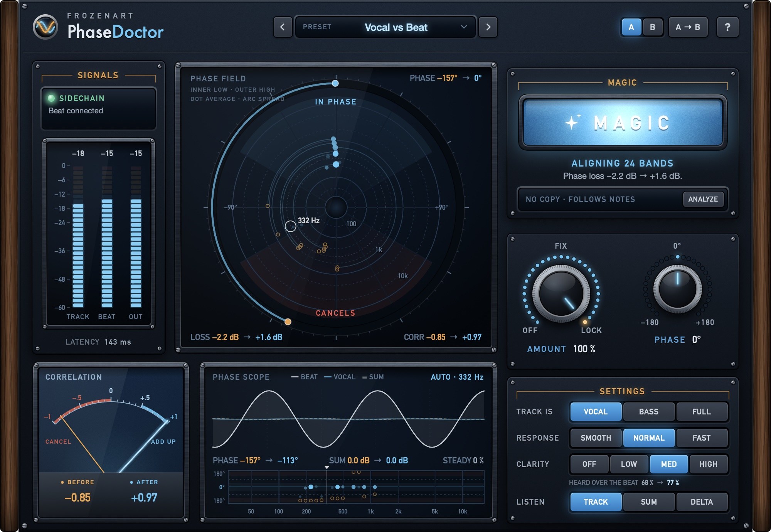Choose SMOOTH response
771x532 pixels.
point(596,438)
